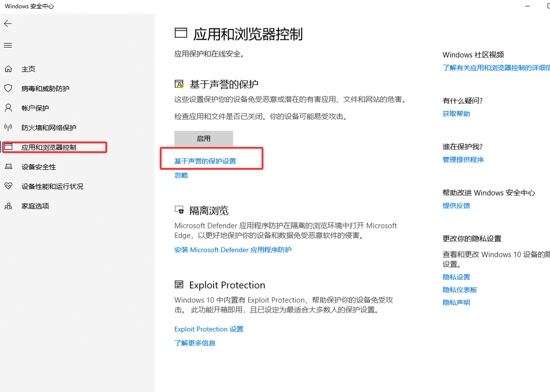Open 隐私声明 link

[456, 302]
